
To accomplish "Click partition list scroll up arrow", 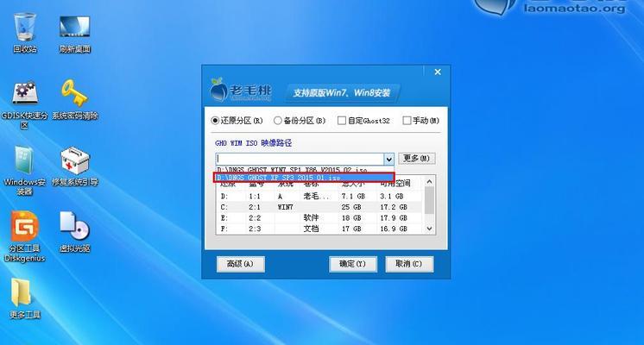I will pos(429,181).
